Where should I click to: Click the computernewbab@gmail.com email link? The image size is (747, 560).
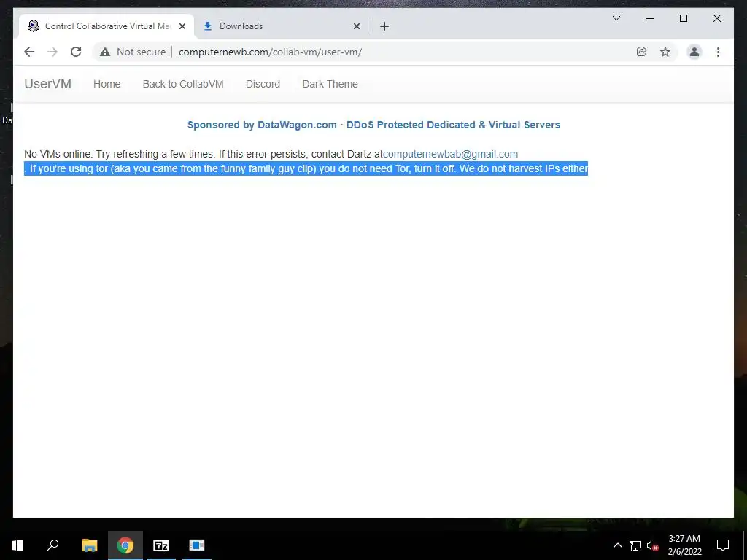450,155
